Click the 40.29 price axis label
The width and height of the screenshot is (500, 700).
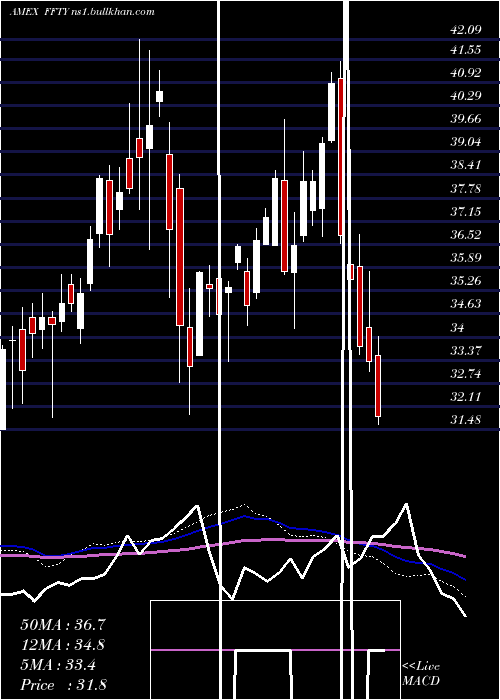(466, 96)
